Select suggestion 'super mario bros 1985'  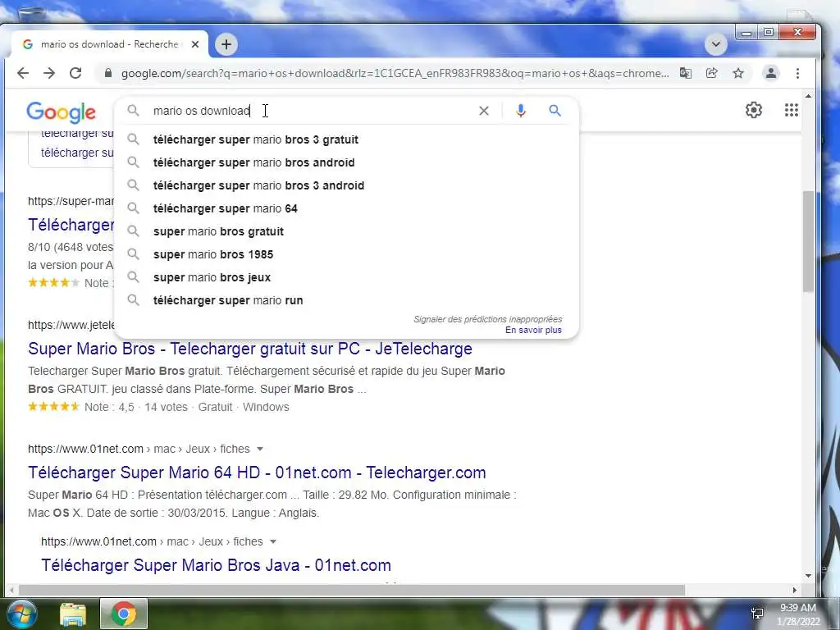346,255
